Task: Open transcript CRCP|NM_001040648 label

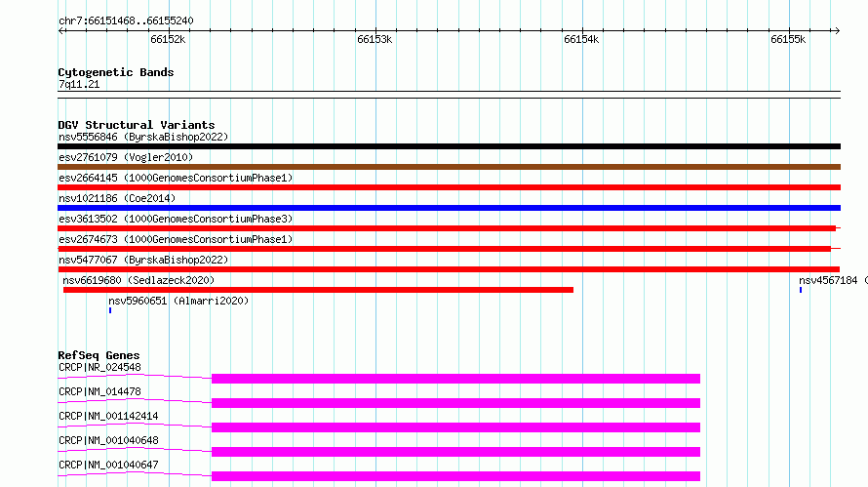Action: tap(108, 440)
